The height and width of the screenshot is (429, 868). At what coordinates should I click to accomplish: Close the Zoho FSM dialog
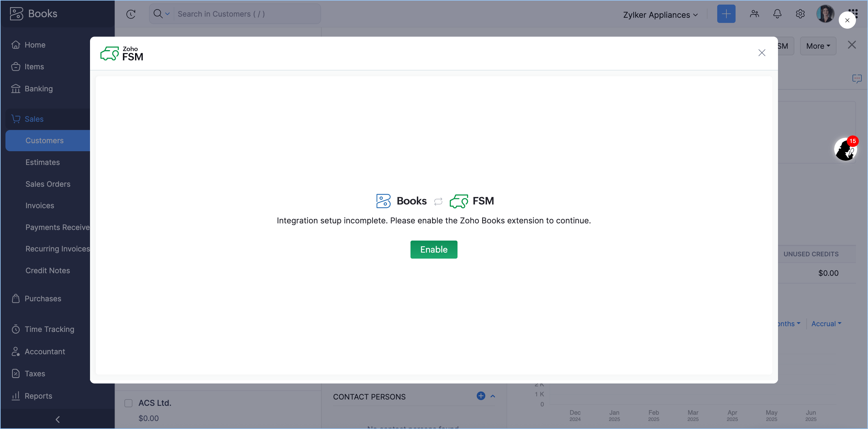pos(762,53)
